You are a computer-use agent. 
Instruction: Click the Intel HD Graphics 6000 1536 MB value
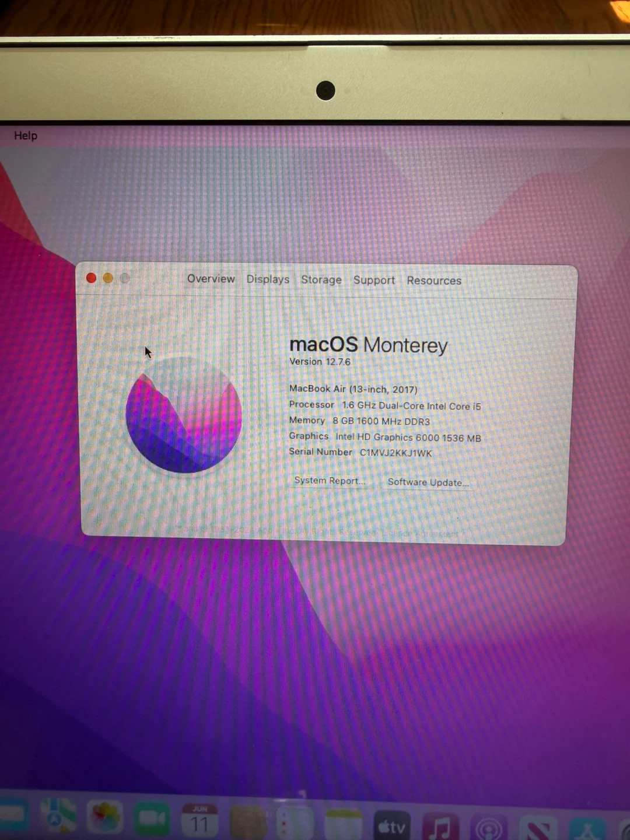pos(408,437)
